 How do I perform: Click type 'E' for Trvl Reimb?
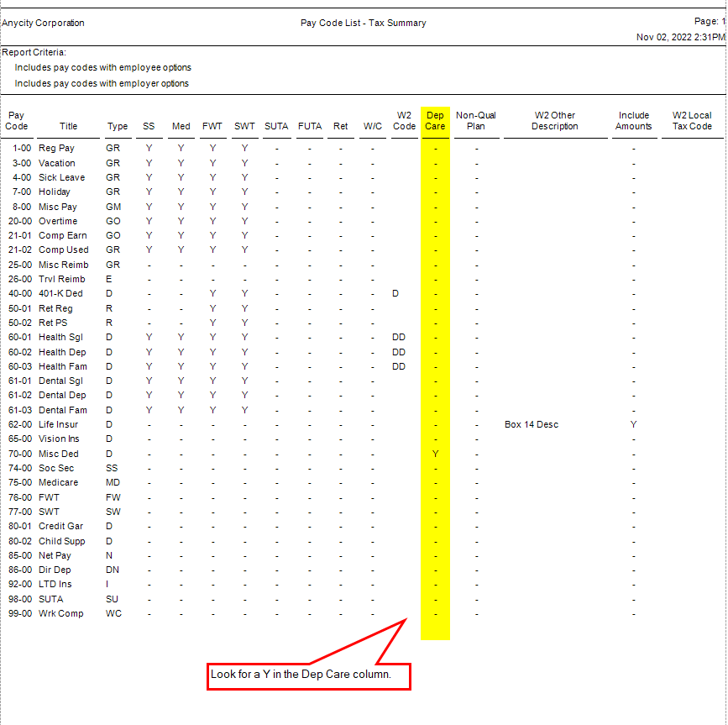[x=108, y=279]
